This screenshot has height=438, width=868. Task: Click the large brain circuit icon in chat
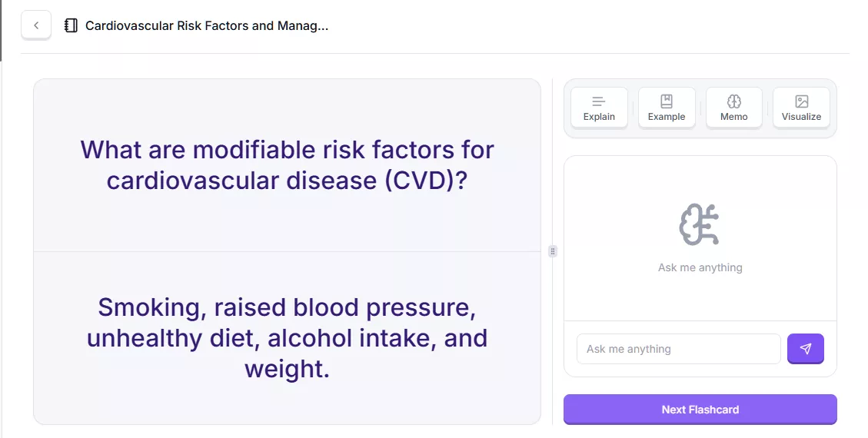pyautogui.click(x=700, y=224)
